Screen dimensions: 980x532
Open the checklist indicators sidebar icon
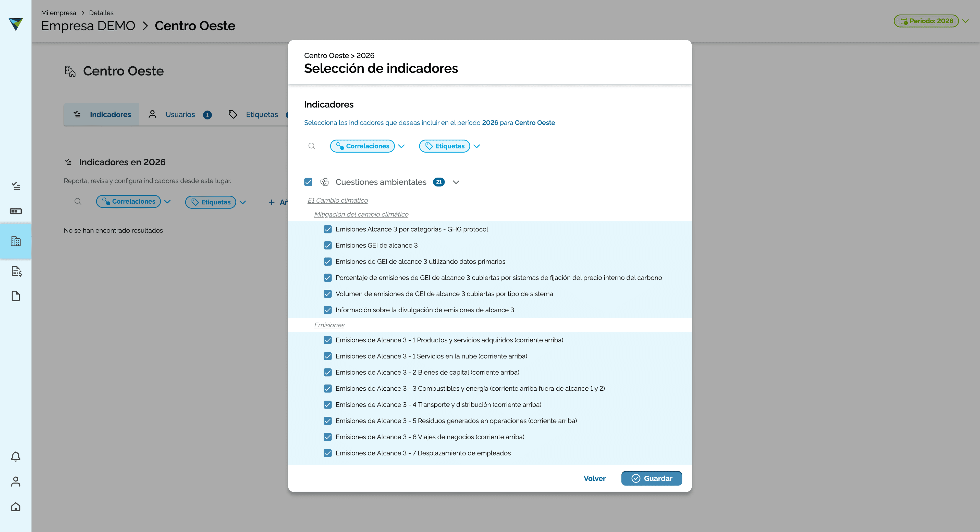[16, 186]
